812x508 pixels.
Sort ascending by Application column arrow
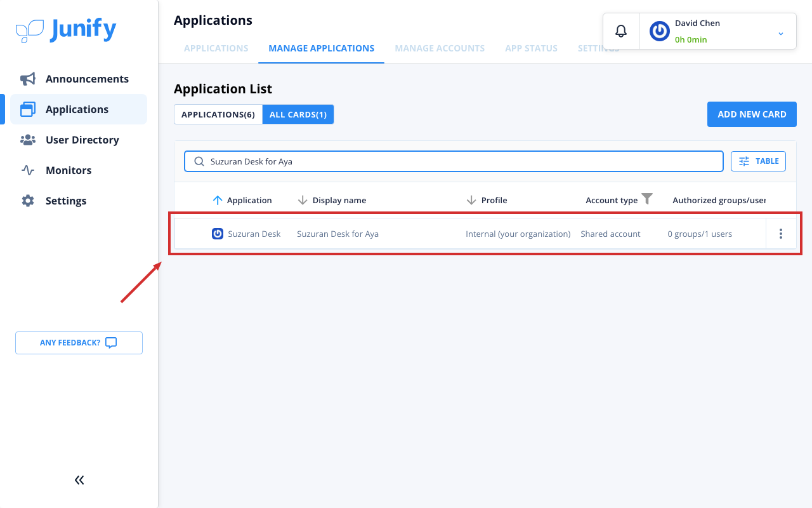[x=218, y=200]
